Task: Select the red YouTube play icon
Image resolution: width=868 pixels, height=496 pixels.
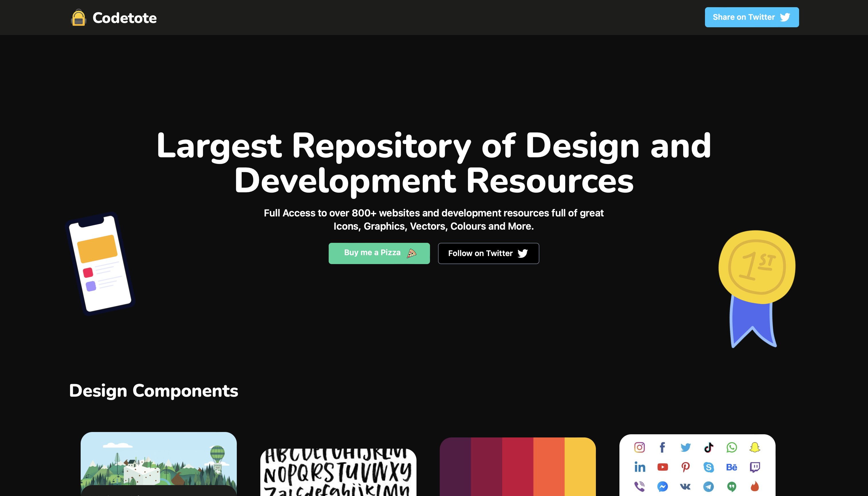Action: (x=662, y=467)
